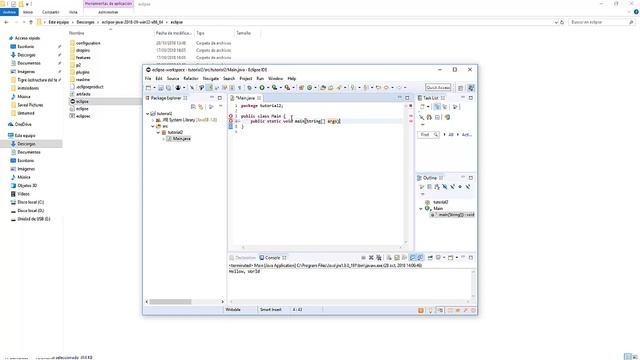Screen dimensions: 640x360
Task: Toggle Show Console When Standard Out Changes
Action: [x=412, y=258]
